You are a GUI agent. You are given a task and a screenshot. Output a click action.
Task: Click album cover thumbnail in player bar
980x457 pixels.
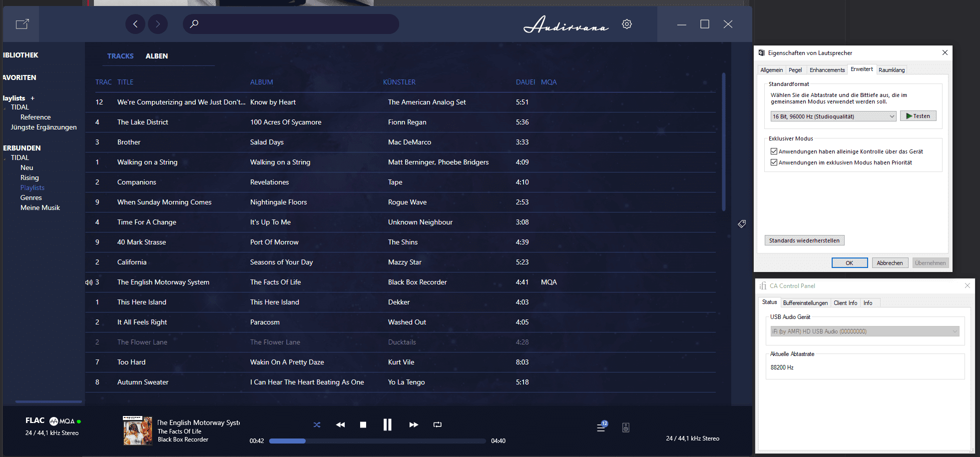[138, 430]
